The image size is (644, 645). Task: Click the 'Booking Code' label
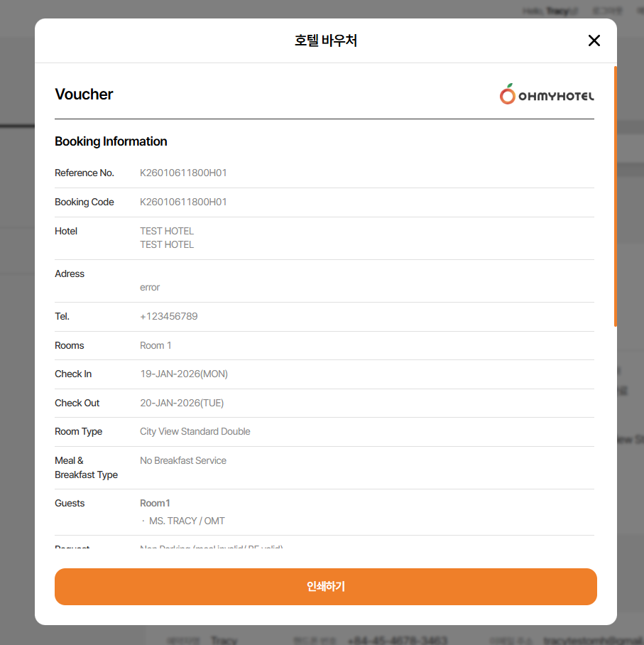coord(84,202)
